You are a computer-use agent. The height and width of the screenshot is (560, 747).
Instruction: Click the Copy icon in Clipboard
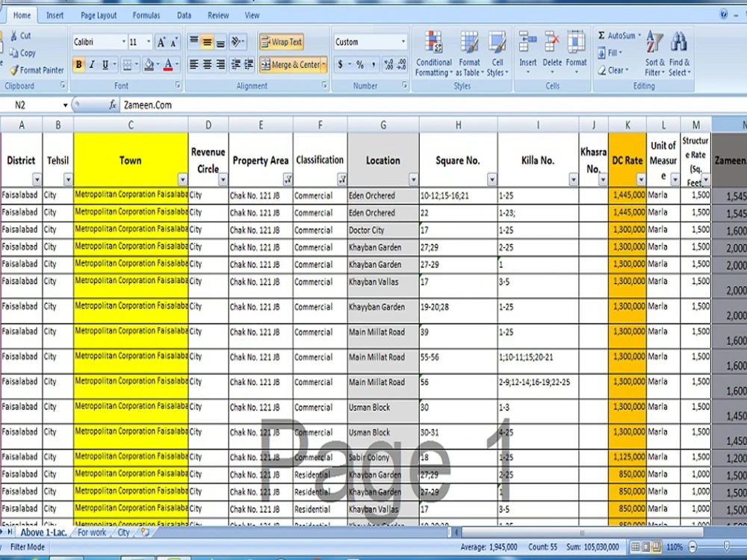point(13,53)
